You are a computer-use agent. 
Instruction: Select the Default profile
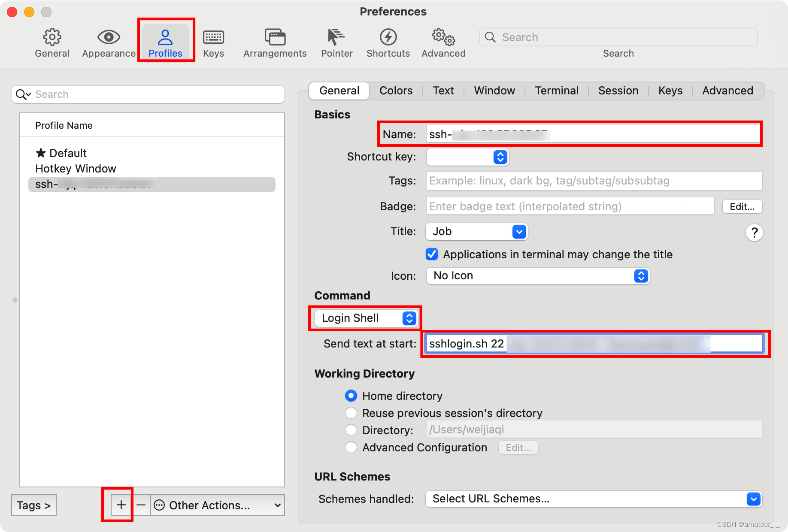coord(152,153)
